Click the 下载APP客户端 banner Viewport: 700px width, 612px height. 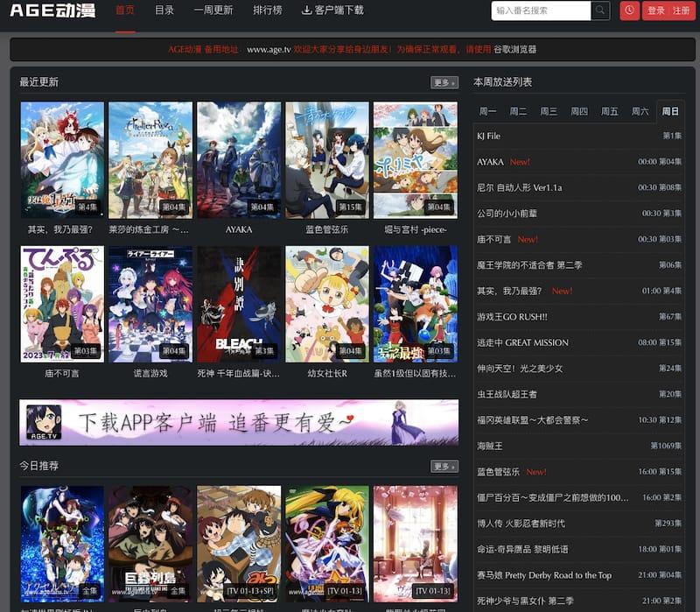tap(239, 423)
